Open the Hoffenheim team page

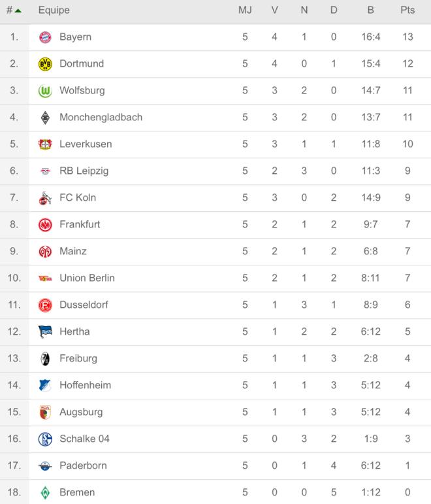(x=85, y=386)
